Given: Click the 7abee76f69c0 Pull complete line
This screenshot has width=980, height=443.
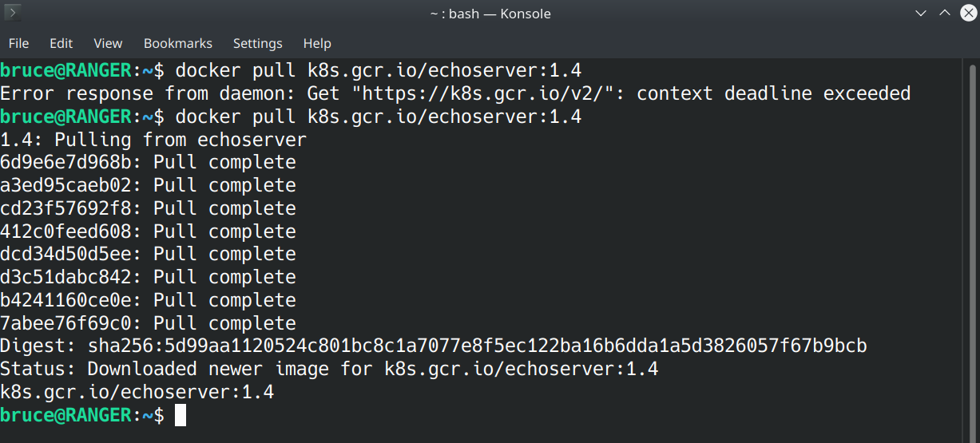Looking at the screenshot, I should coord(148,323).
